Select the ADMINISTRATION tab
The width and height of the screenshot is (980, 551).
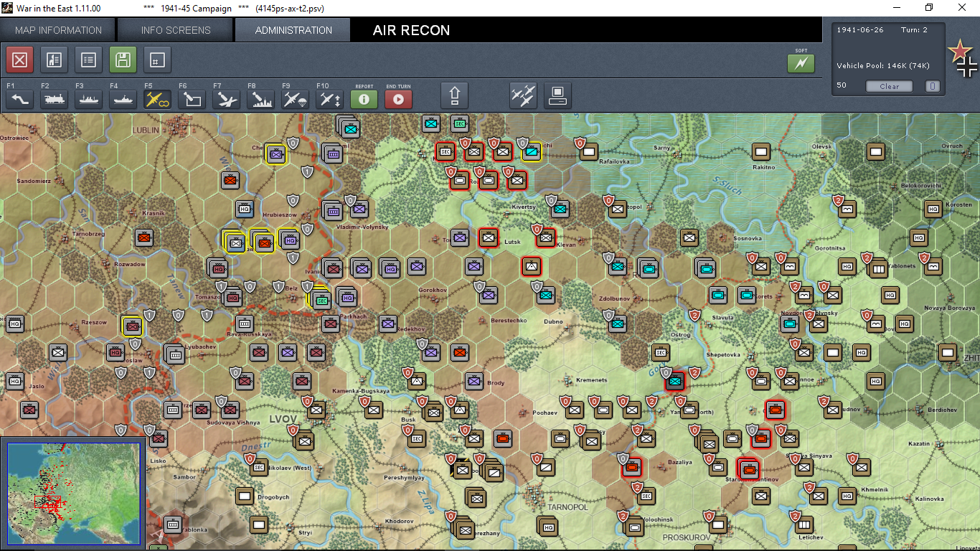point(293,30)
